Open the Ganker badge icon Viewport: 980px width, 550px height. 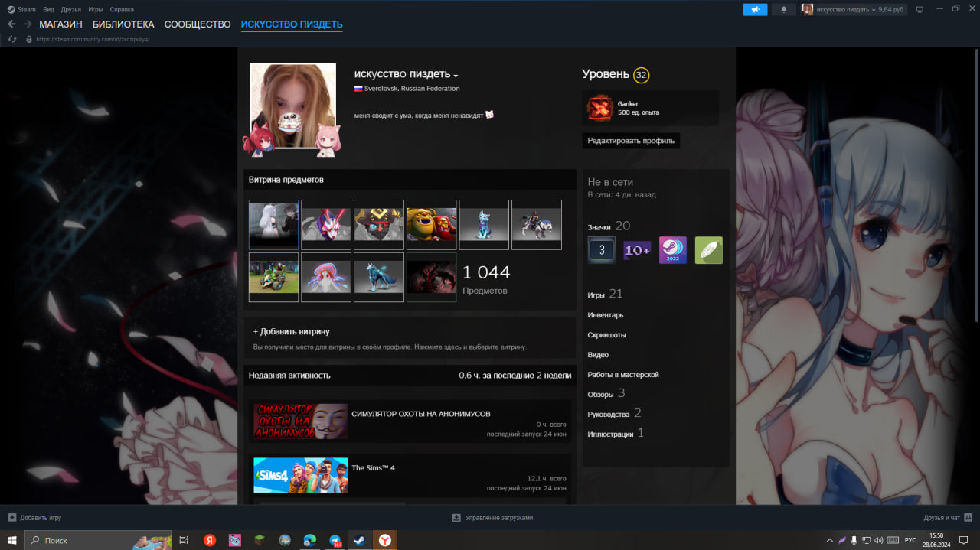pos(599,108)
